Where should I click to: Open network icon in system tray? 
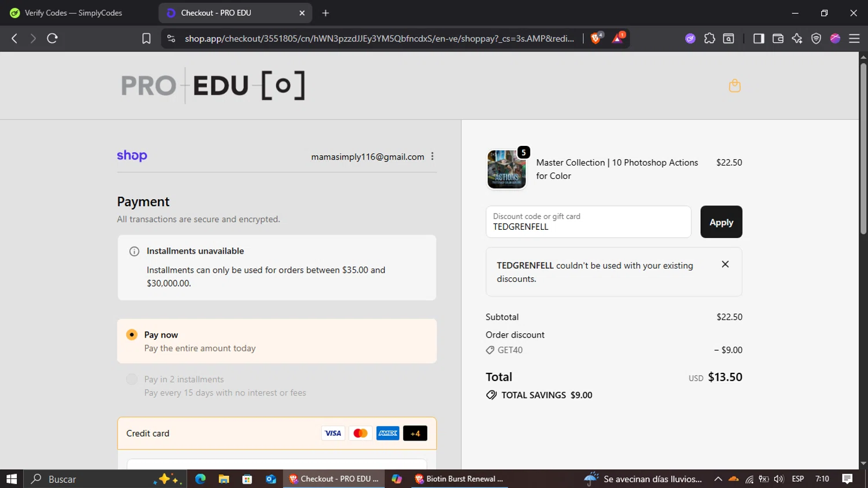[749, 479]
